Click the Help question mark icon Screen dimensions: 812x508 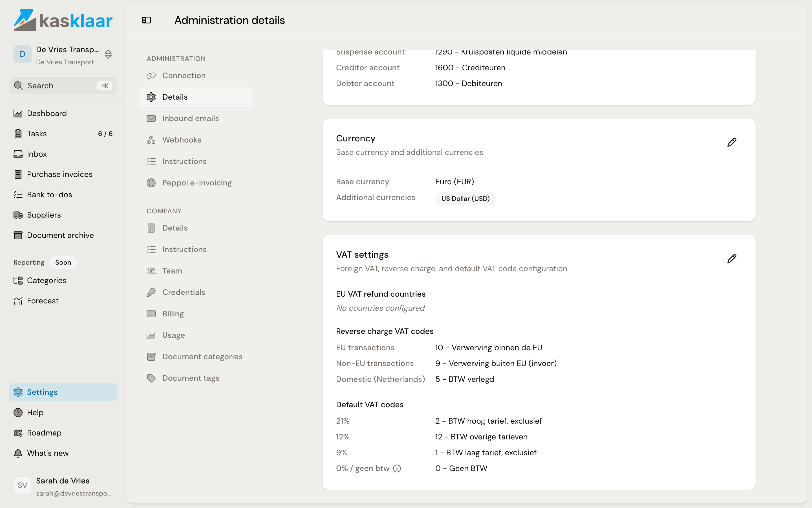[x=18, y=413]
